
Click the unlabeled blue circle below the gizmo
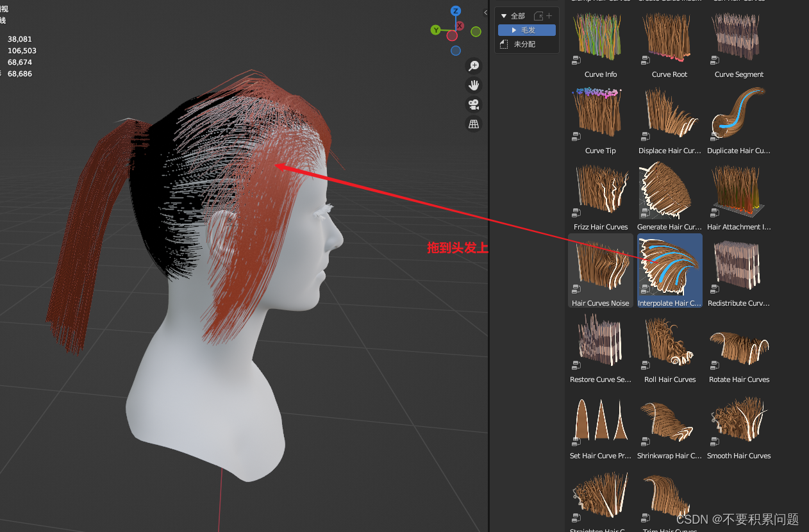456,51
